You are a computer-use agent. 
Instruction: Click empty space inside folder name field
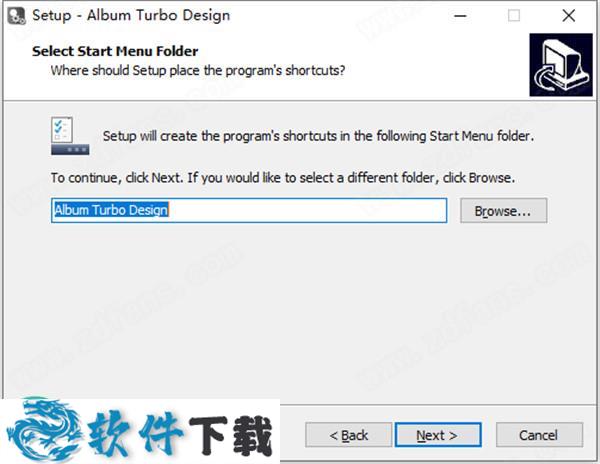click(x=306, y=210)
